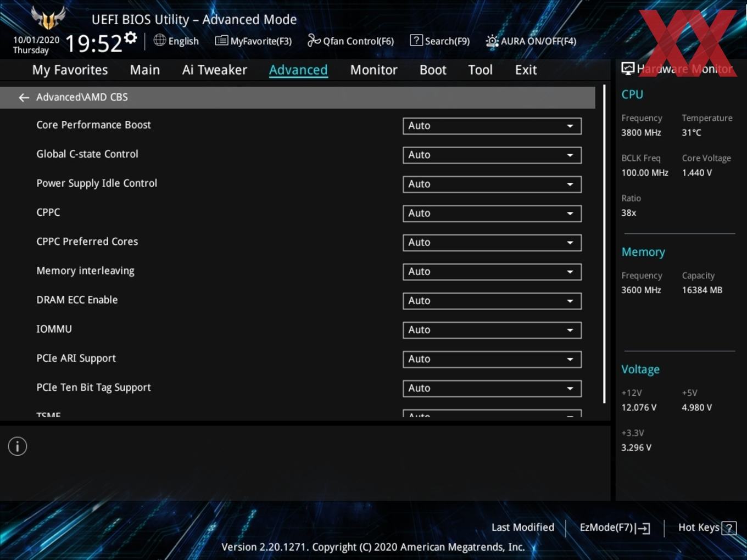Screen dimensions: 747x560
Task: Open the Boot tab
Action: 433,70
